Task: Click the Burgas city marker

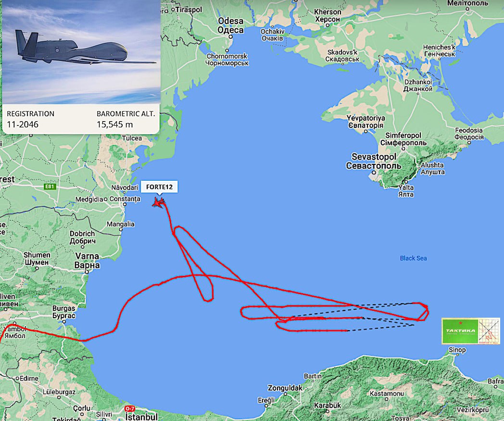Action: 64,322
